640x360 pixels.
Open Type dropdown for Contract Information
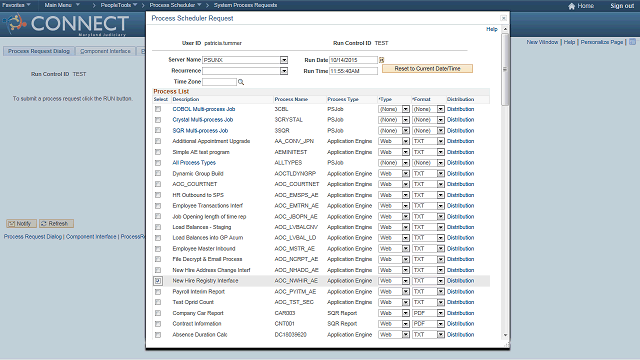coord(405,324)
